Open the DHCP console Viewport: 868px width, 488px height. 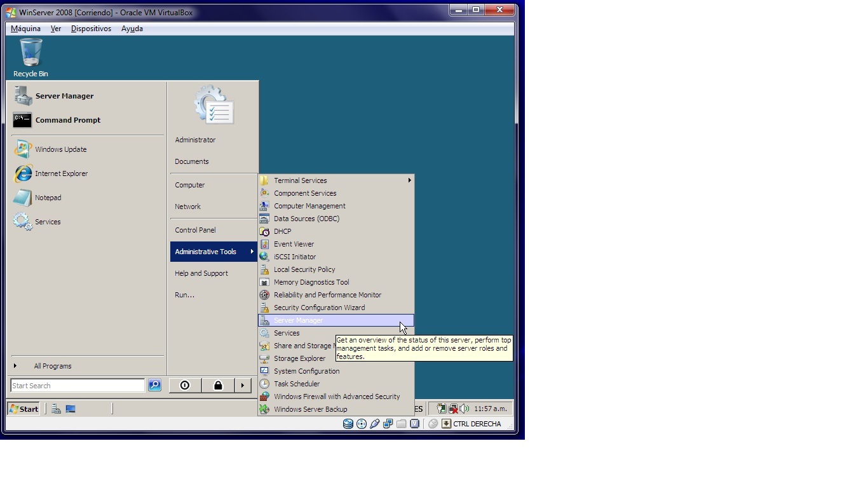[x=336, y=231]
